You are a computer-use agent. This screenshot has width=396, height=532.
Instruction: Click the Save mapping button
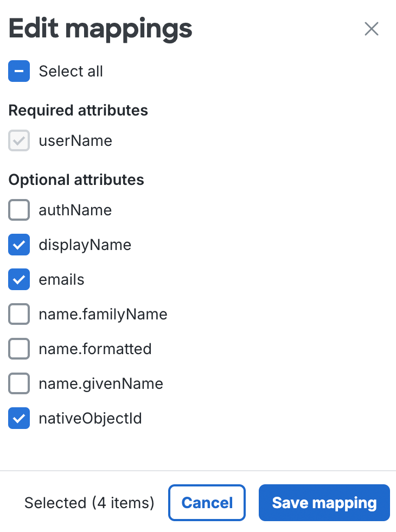[x=324, y=503]
